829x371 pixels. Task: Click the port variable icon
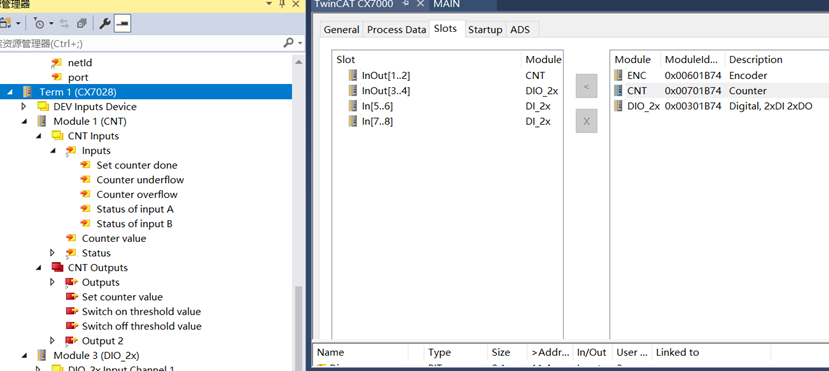coord(56,78)
